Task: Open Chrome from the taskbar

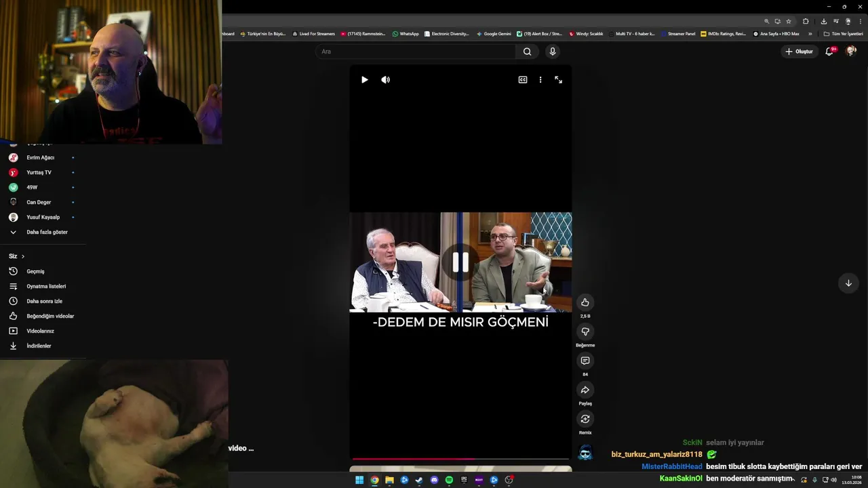Action: tap(374, 480)
